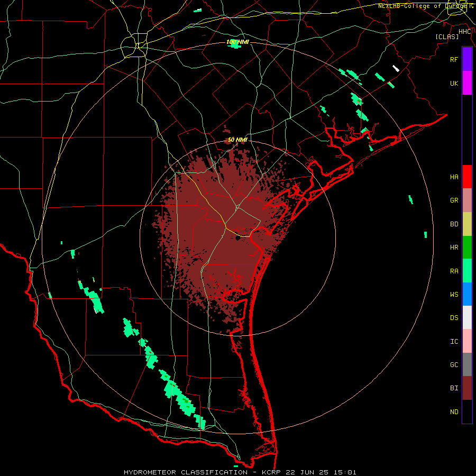Click the HA legend label text

point(454,177)
